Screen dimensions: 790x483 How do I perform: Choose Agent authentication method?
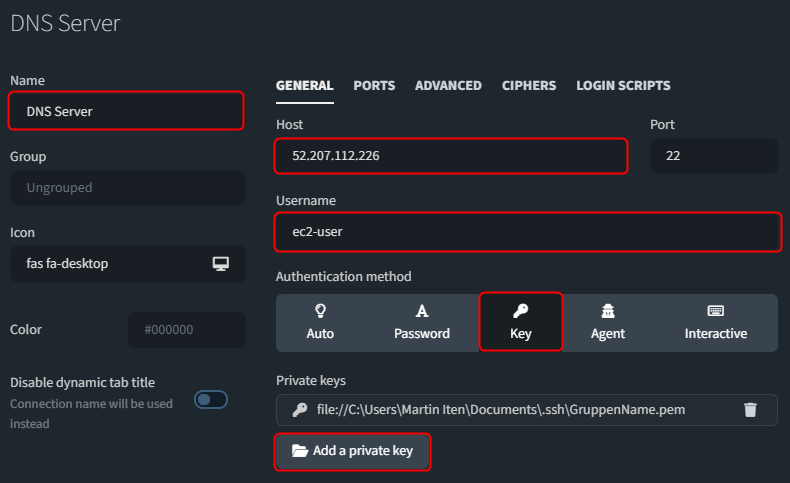607,322
